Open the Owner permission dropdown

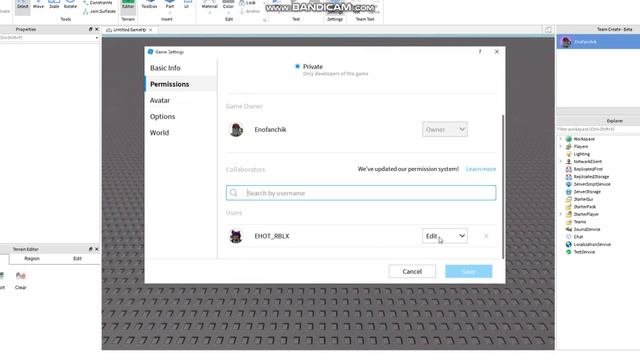pos(445,129)
